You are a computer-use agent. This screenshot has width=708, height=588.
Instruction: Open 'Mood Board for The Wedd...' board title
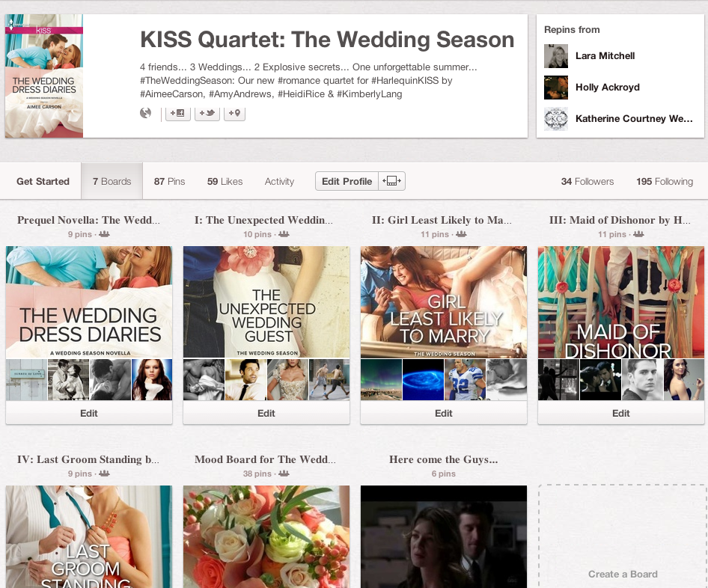[x=265, y=459]
